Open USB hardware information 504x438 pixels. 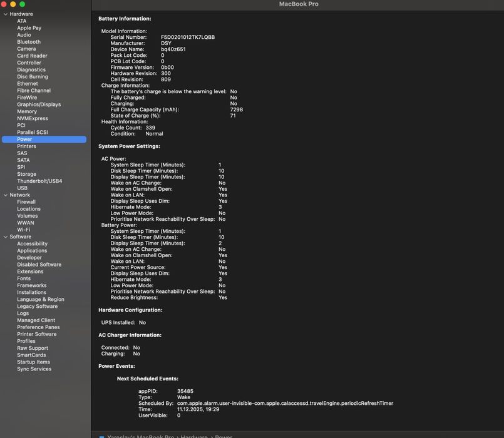22,188
